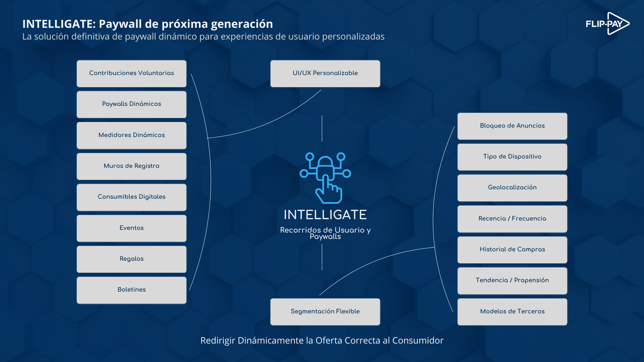Viewport: 644px width, 362px height.
Task: Click the Bloqueo de Anuncios option
Action: (x=513, y=126)
